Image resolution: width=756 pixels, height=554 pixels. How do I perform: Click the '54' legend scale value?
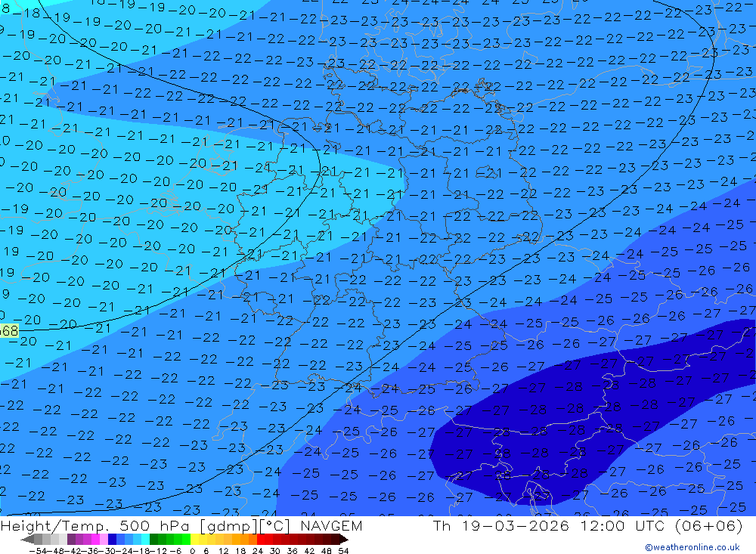point(343,551)
